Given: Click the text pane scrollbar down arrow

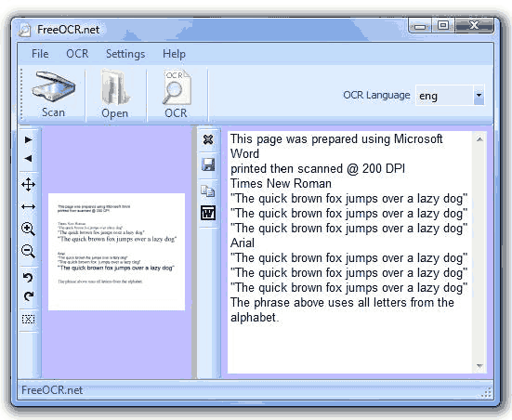Looking at the screenshot, I should 479,366.
